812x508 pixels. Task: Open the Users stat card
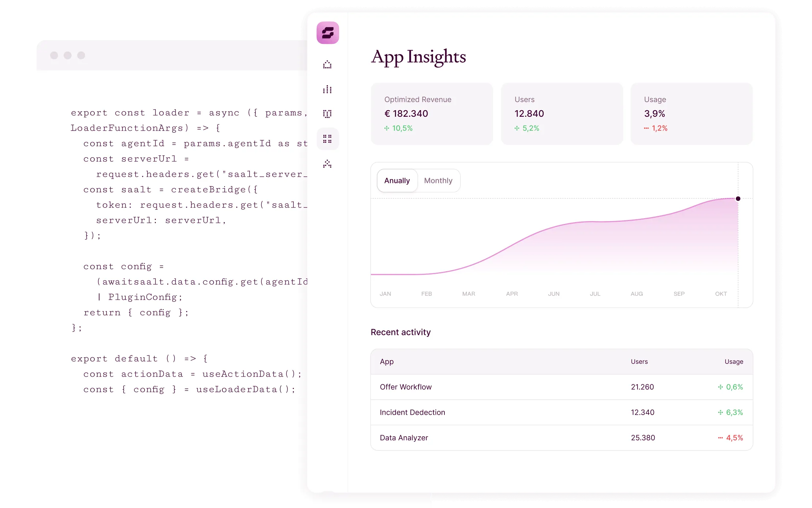(x=561, y=113)
